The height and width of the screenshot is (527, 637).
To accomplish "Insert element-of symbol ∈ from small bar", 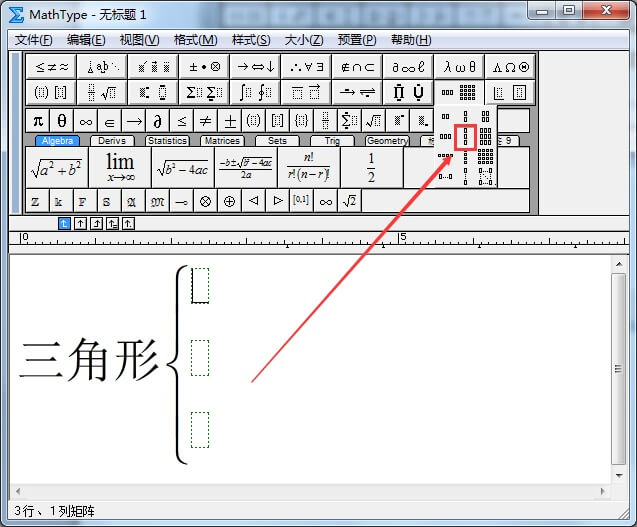I will click(110, 121).
